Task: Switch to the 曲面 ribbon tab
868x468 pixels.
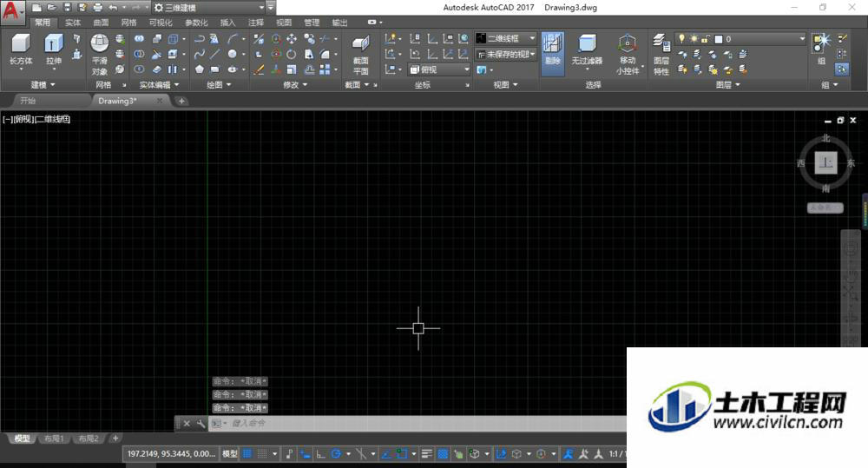Action: pos(101,23)
